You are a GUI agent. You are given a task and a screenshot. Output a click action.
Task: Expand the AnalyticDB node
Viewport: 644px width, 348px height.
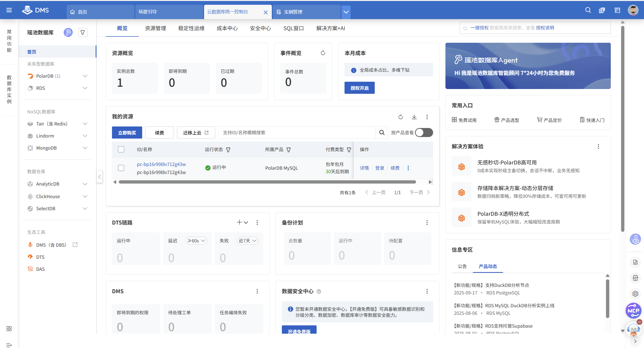coord(85,184)
